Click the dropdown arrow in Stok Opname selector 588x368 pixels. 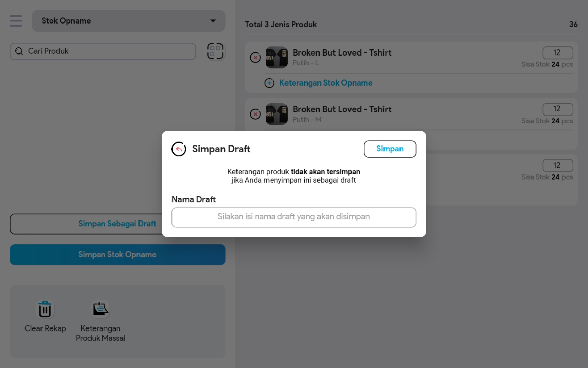(x=213, y=21)
